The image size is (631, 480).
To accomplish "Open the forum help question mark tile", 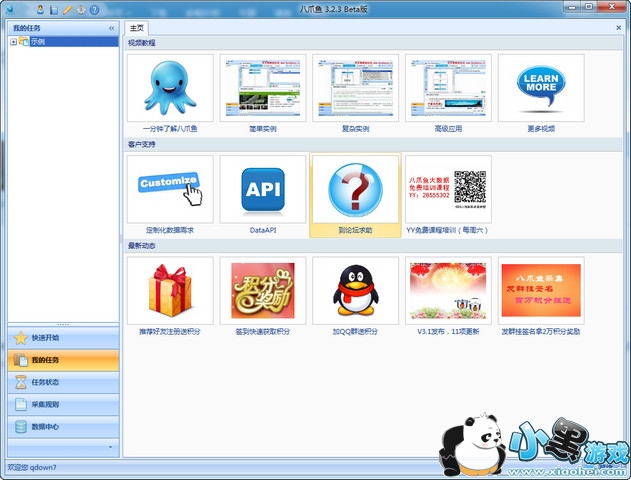I will 355,189.
